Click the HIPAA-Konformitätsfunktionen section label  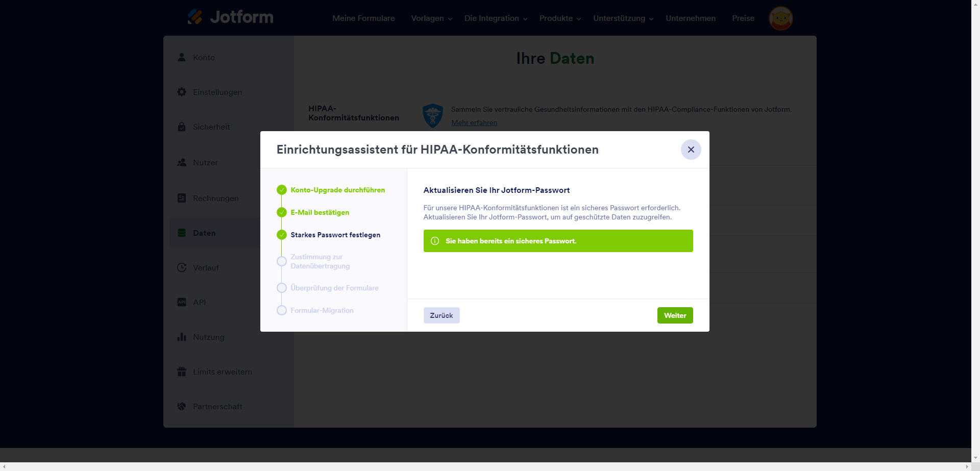coord(354,113)
